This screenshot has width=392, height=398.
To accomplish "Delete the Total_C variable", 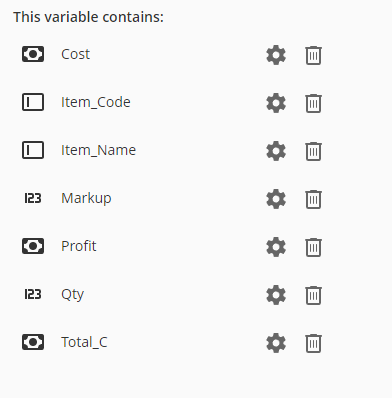I will pos(313,343).
